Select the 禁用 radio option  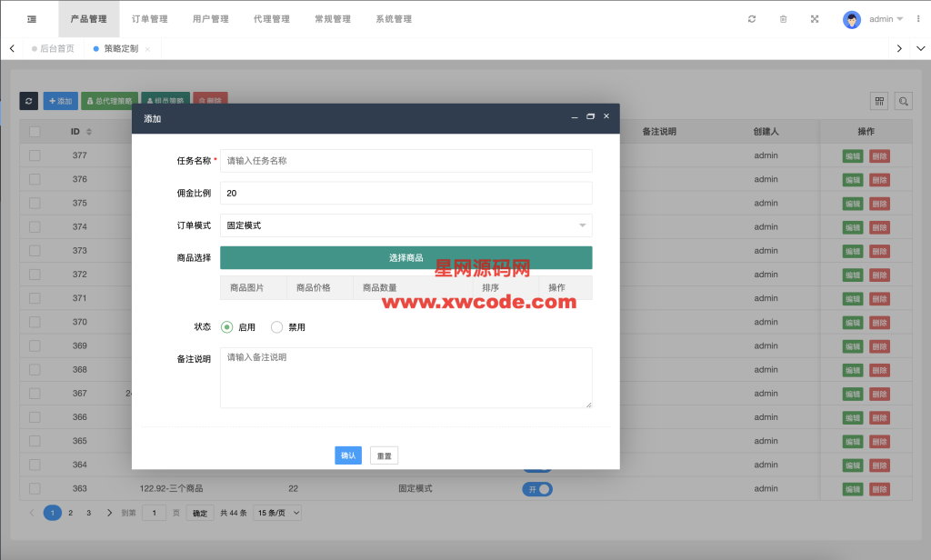(x=277, y=327)
